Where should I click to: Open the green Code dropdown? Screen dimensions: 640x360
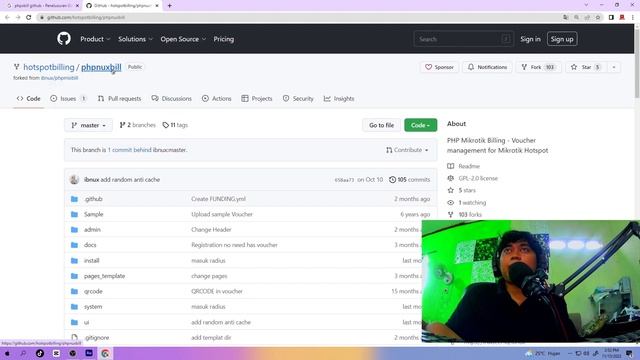click(x=420, y=125)
